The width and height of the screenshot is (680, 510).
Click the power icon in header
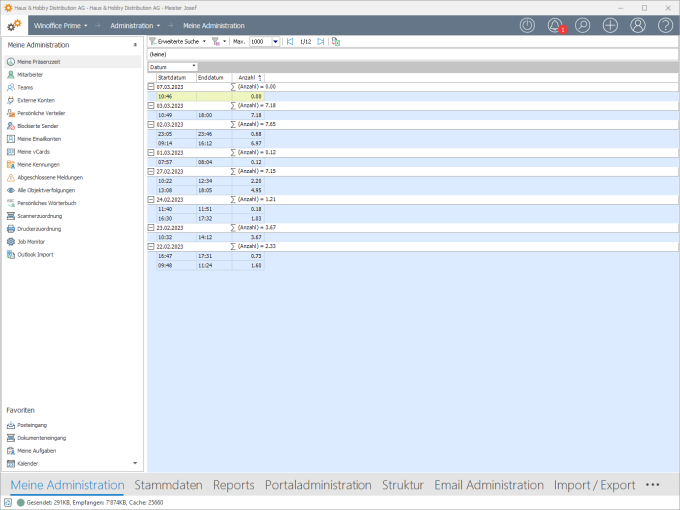click(527, 25)
